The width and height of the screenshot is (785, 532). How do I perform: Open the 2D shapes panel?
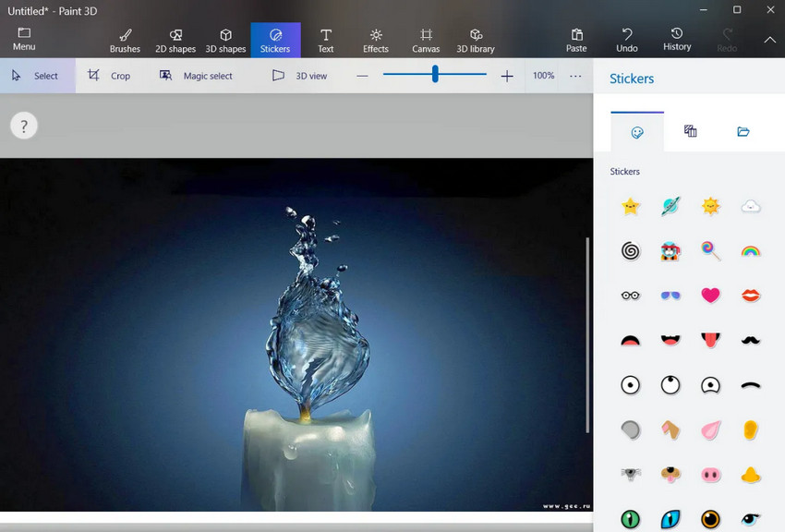[x=175, y=39]
